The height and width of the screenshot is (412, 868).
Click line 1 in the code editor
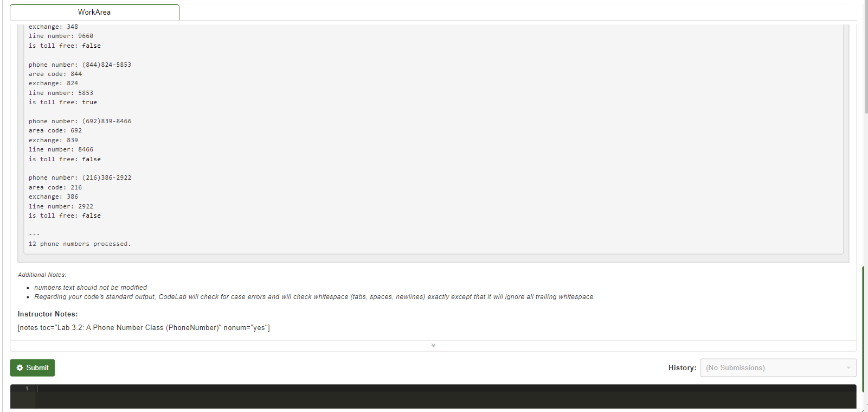446,389
